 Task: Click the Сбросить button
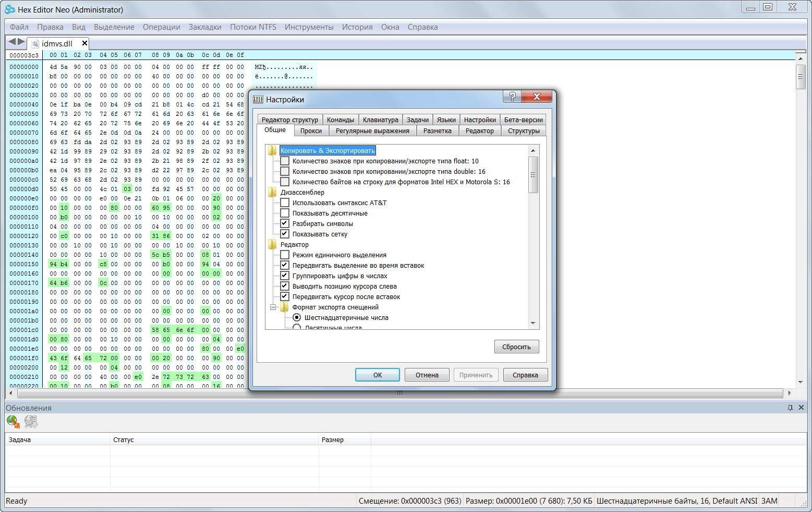tap(516, 347)
